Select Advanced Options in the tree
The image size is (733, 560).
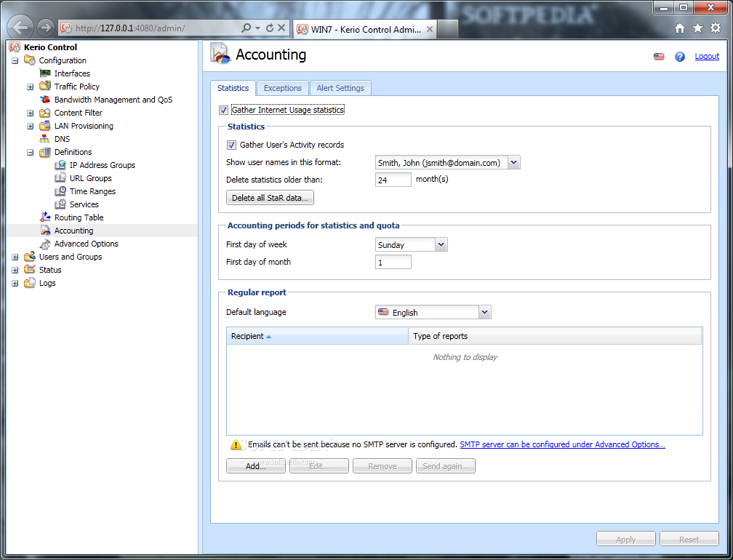(x=86, y=244)
